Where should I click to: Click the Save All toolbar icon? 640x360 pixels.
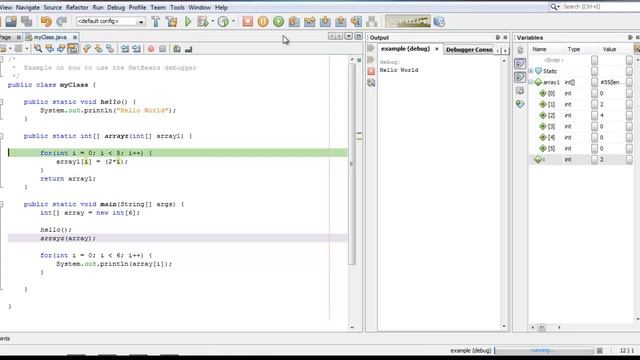pyautogui.click(x=27, y=21)
